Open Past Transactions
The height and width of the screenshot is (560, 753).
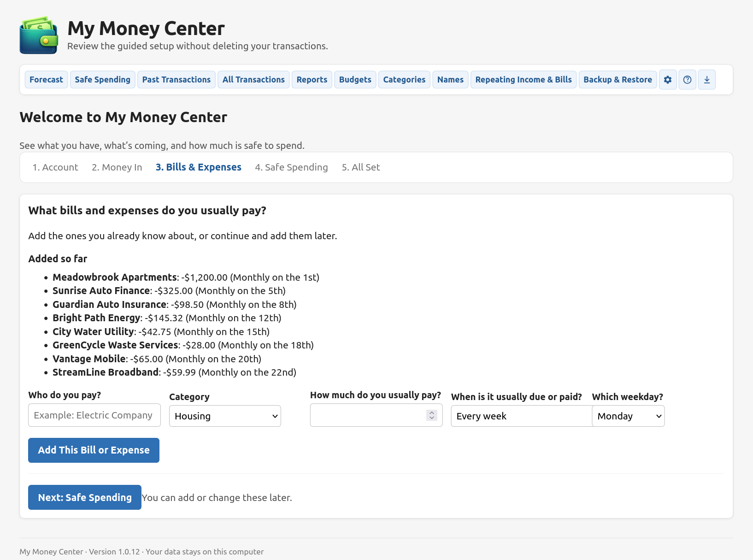176,80
